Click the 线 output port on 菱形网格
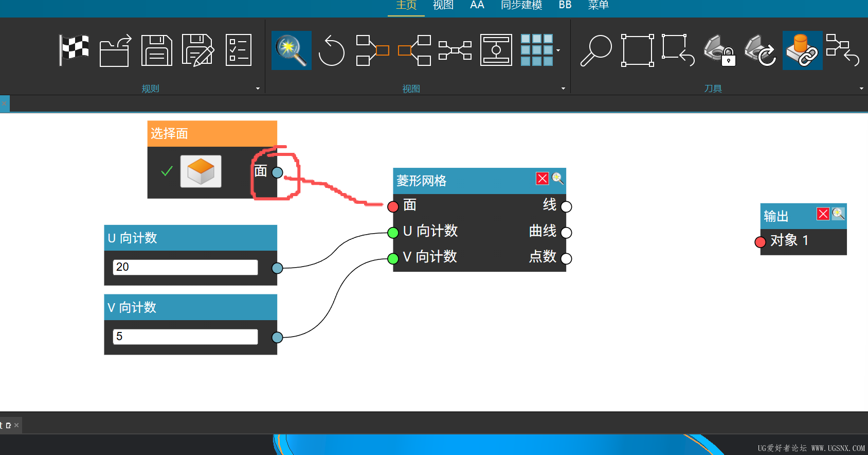Viewport: 868px width, 455px height. [566, 206]
